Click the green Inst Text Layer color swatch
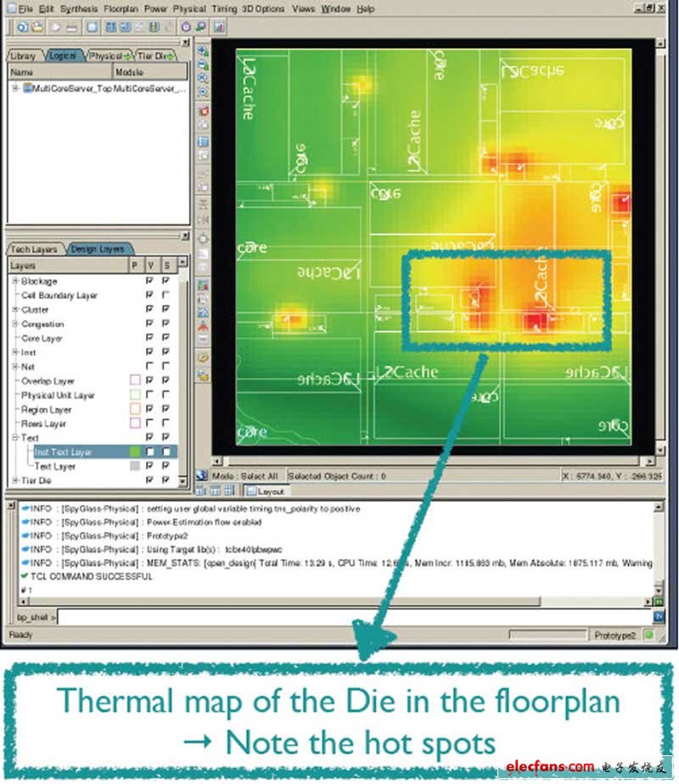679x784 pixels. tap(134, 452)
